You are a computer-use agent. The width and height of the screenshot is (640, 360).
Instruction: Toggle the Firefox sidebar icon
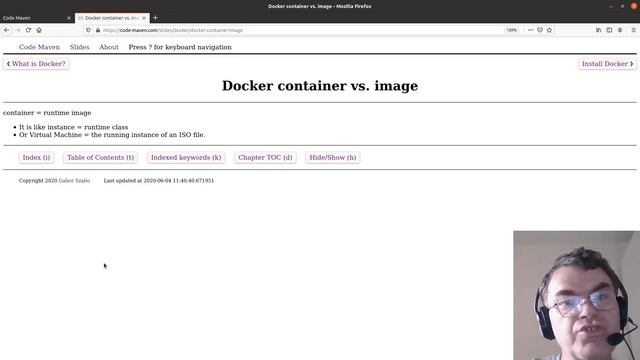click(x=609, y=30)
